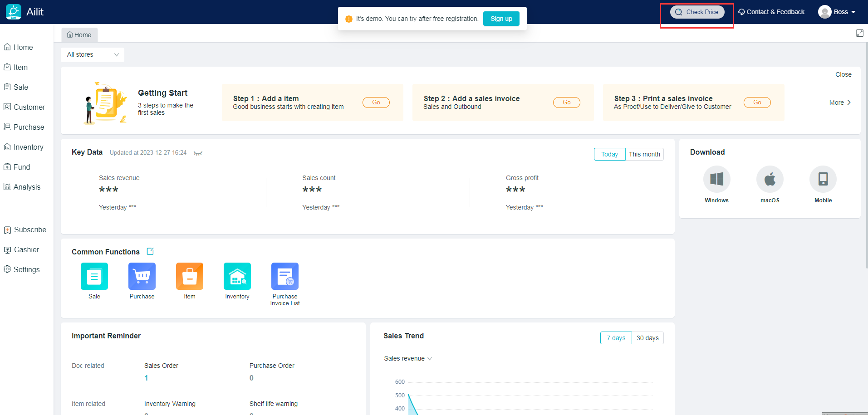This screenshot has width=868, height=415.
Task: Expand the All stores dropdown
Action: click(93, 54)
